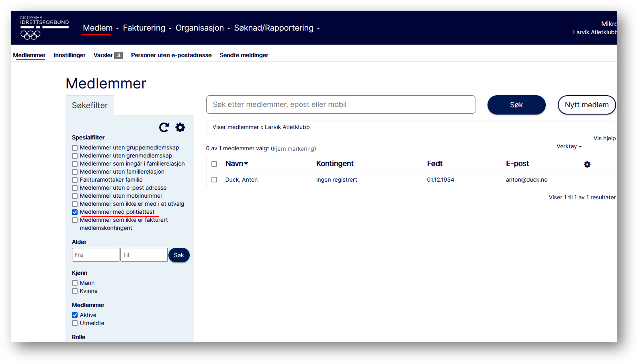Screen dimensions: 639x364
Task: Open Personer uten e-postadresse tab
Action: (171, 55)
